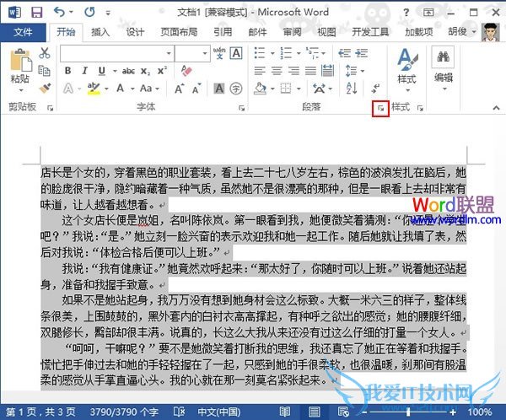Open the Change Case (Aa) dropdown
Image resolution: width=506 pixels, height=420 pixels.
(x=149, y=88)
